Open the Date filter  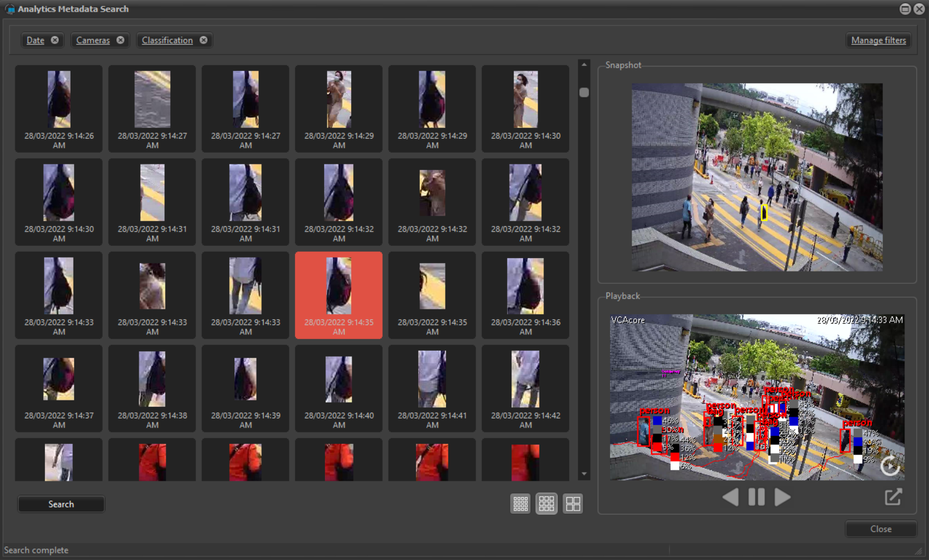coord(35,40)
